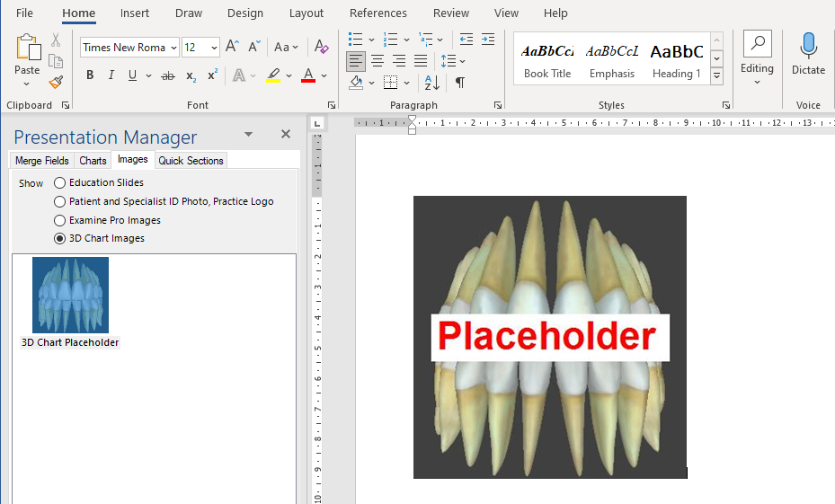Center the paragraph text

(378, 61)
